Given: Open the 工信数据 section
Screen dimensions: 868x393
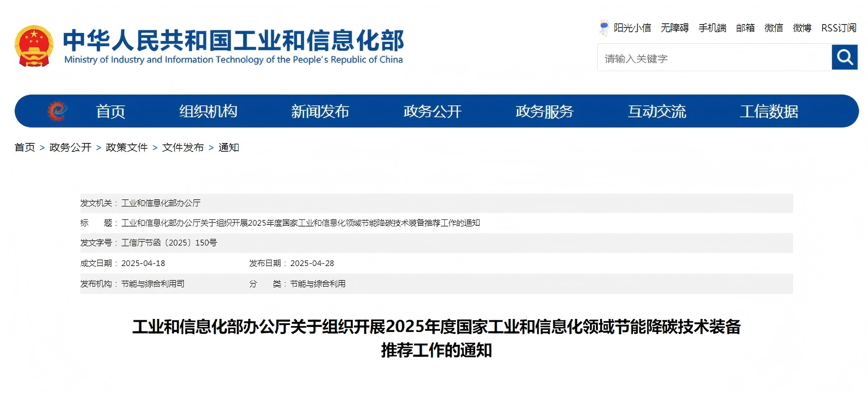Looking at the screenshot, I should click(x=769, y=111).
